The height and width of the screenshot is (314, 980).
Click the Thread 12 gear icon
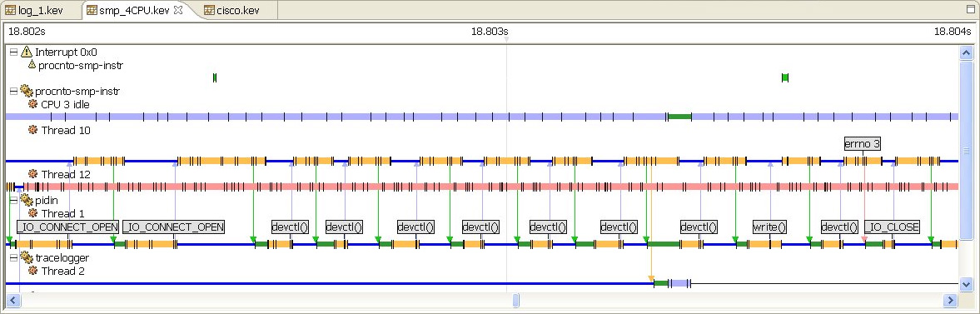point(33,174)
